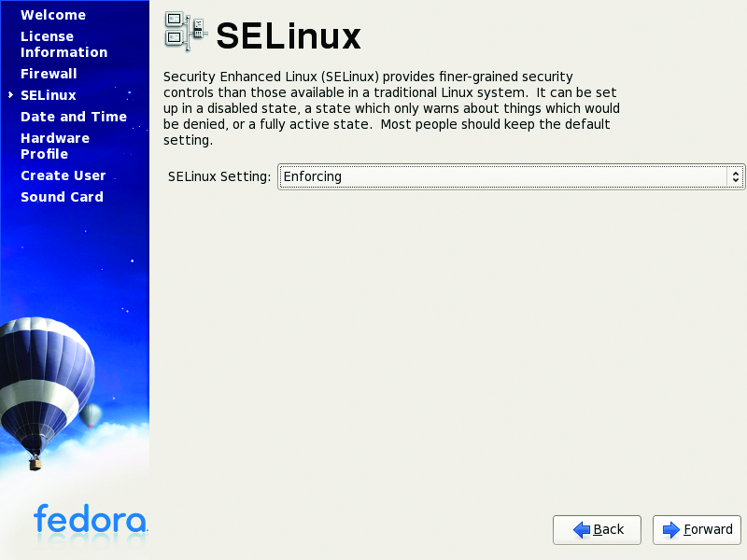Jump to Date and Time step

pos(74,117)
